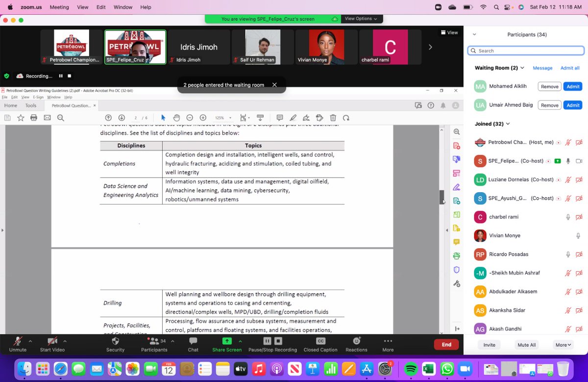Open Security options in Zoom
Image resolution: width=588 pixels, height=382 pixels.
point(116,344)
